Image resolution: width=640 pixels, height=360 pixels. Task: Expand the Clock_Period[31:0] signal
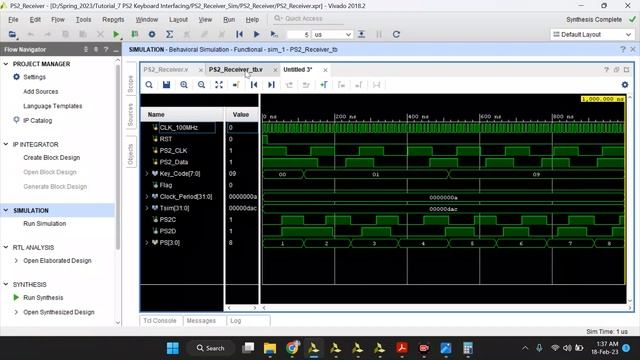147,197
